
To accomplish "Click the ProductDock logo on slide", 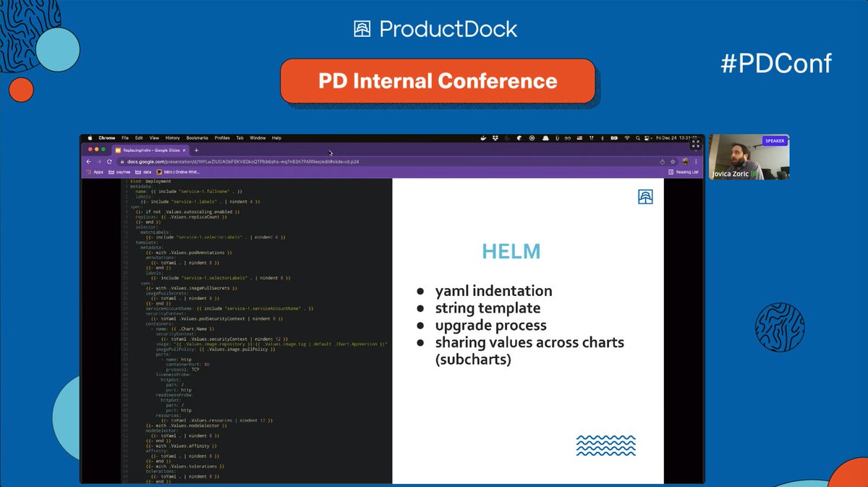I will pos(645,197).
